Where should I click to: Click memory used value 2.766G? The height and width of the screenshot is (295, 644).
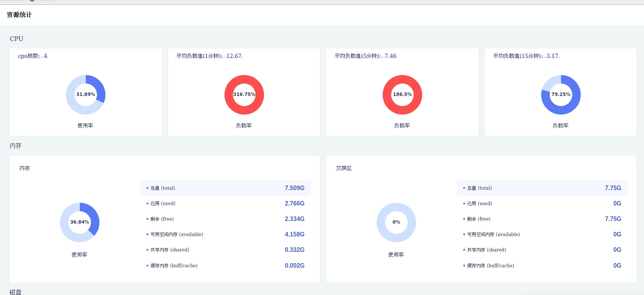coord(295,203)
